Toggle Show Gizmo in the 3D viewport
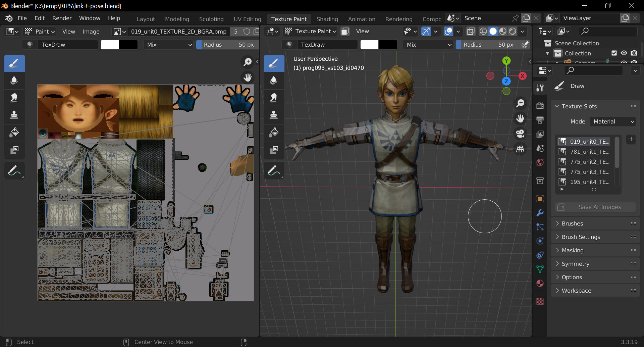644x347 pixels. 426,31
